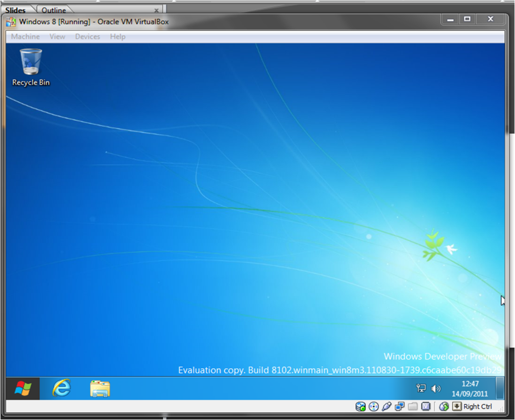
Task: Open the Machine menu
Action: click(25, 37)
